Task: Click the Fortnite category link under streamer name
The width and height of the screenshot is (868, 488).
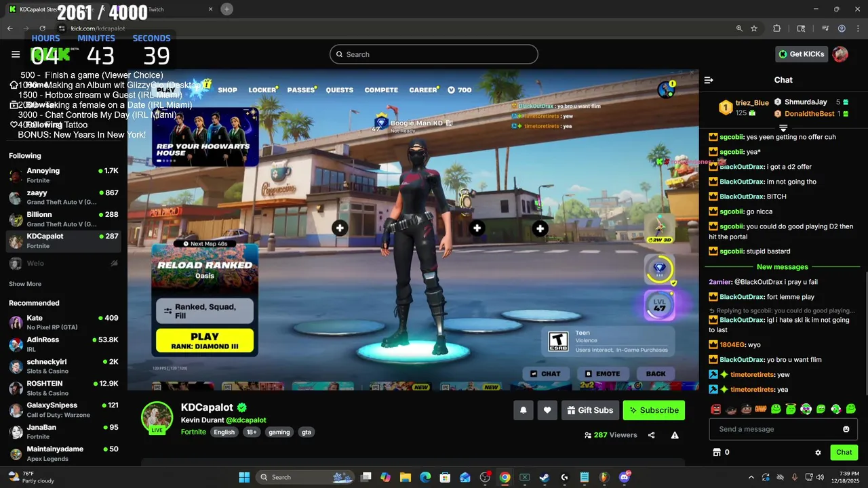Action: tap(193, 432)
